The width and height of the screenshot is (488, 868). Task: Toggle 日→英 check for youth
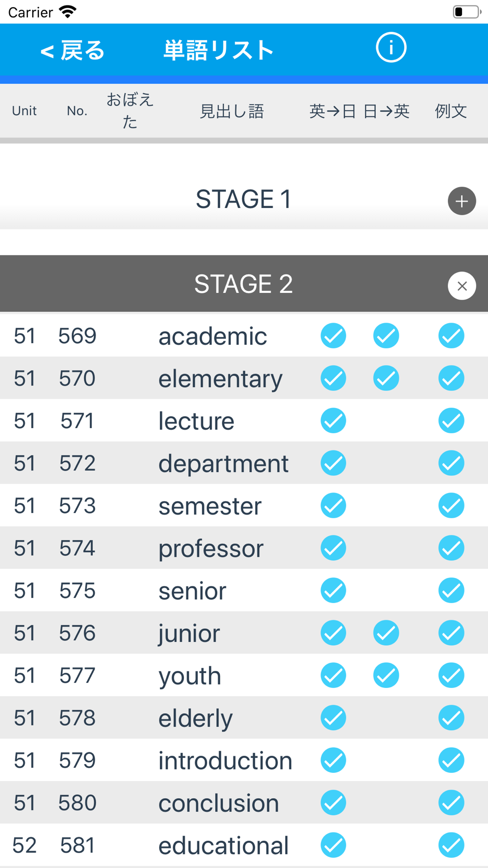tap(386, 676)
